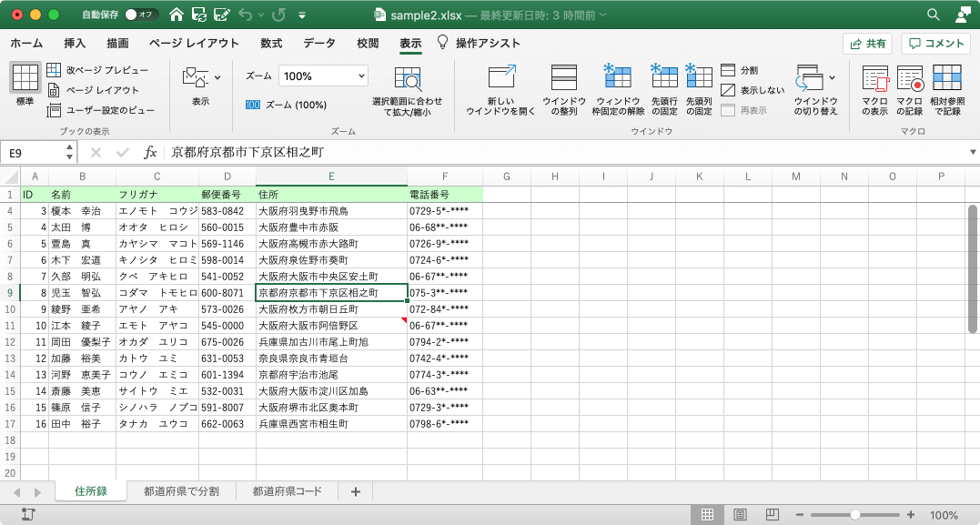The height and width of the screenshot is (525, 980).
Task: Click the select-all corner of grid
Action: pos(10,177)
